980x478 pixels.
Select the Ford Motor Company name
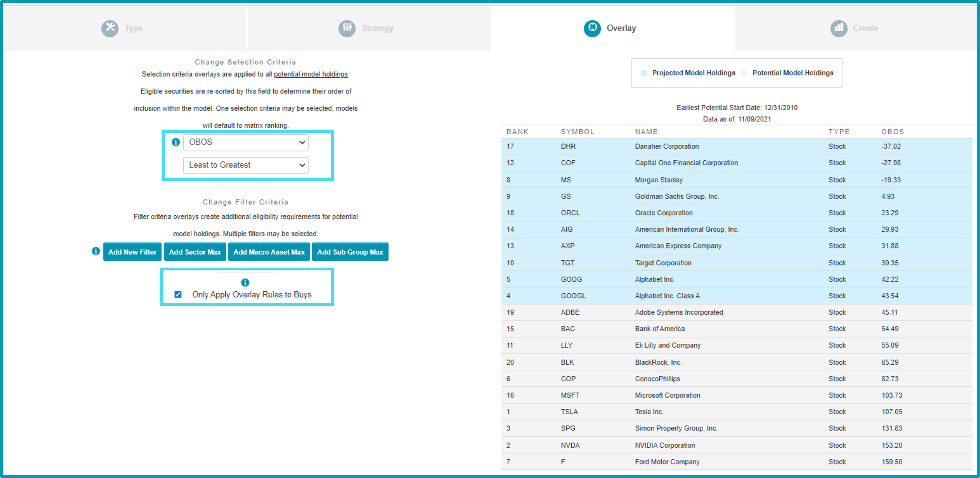tap(667, 462)
